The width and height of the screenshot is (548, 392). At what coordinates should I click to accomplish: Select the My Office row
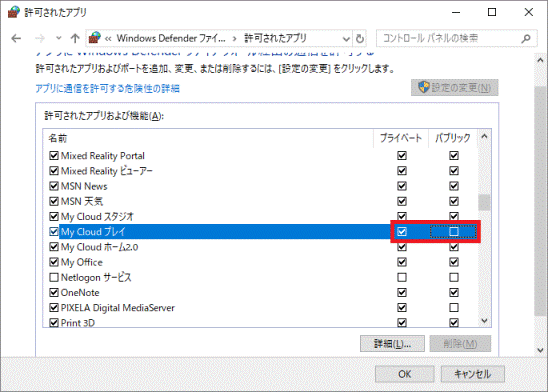[260, 262]
